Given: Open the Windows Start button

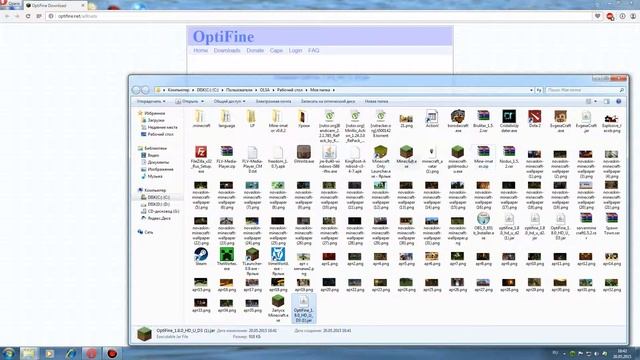Looking at the screenshot, I should click(8, 353).
